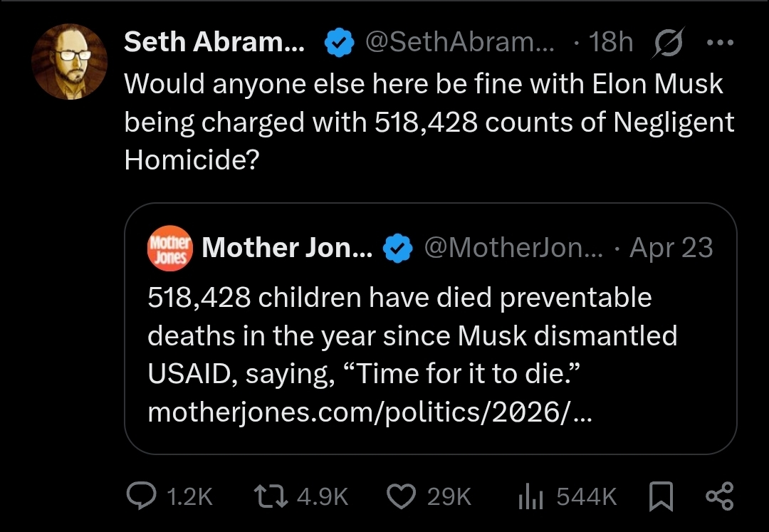Click the Seth Abramson display name
This screenshot has width=769, height=532.
click(214, 43)
